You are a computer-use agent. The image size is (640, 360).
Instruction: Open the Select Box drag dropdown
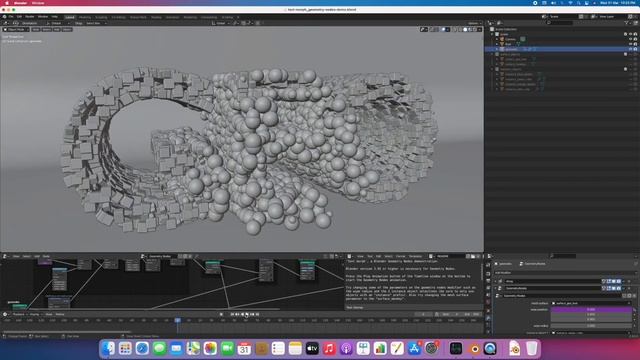tap(96, 23)
